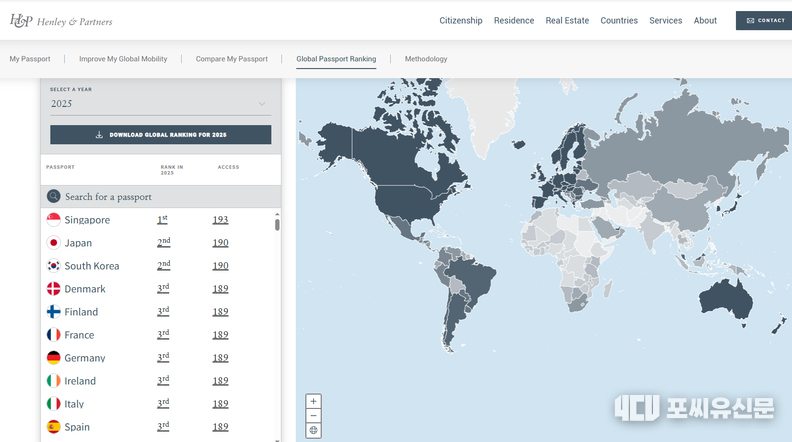Open the Residence menu
Viewport: 792px width, 442px height.
click(514, 21)
